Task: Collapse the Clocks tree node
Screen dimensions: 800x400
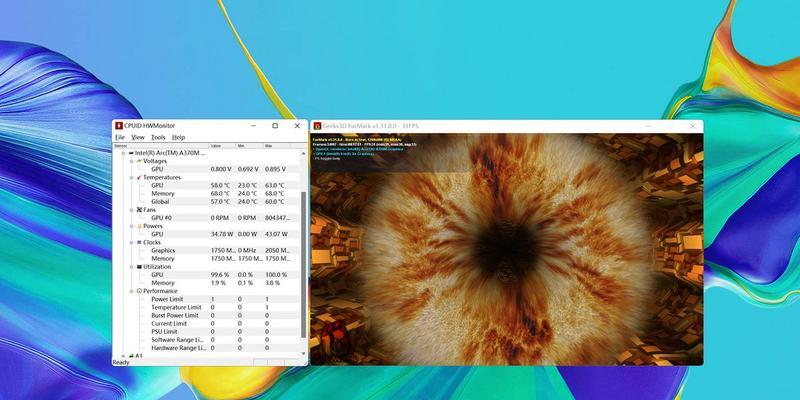Action: point(131,242)
